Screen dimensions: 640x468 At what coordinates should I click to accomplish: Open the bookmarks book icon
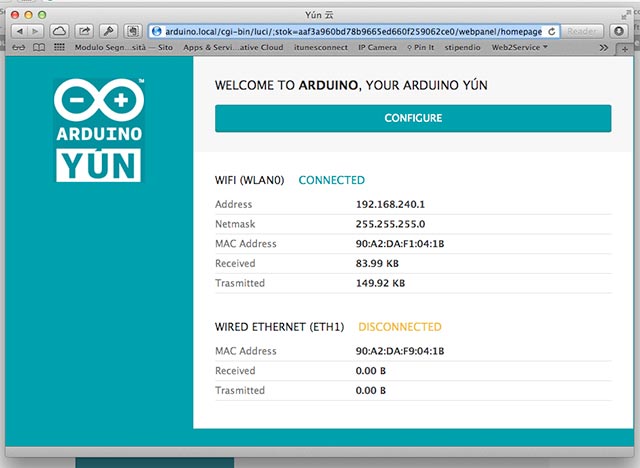39,47
